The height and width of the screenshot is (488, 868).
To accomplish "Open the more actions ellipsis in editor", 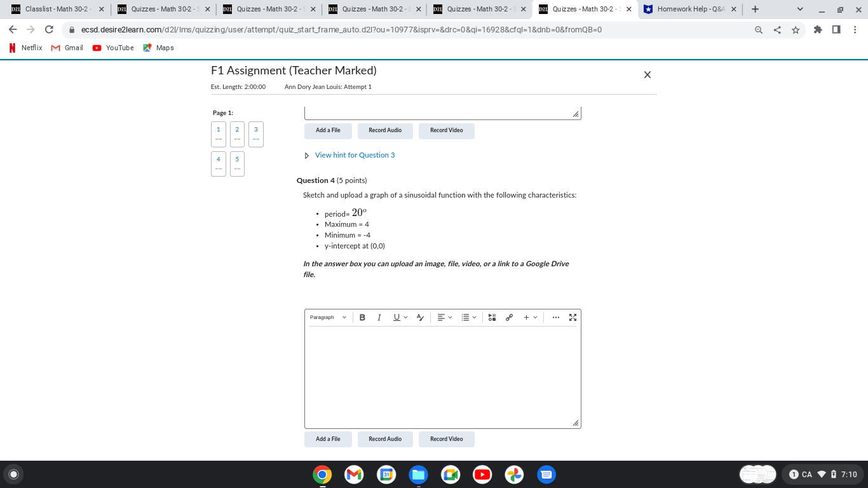I will (x=555, y=317).
